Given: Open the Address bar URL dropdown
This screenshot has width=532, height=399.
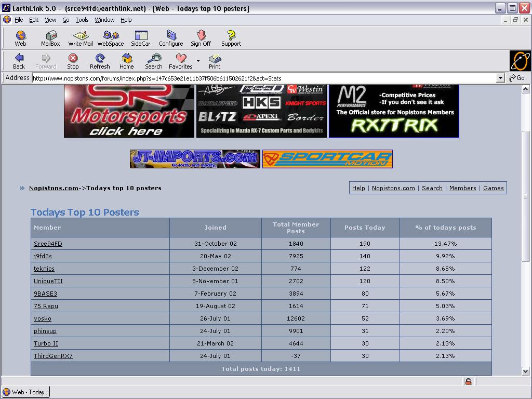Looking at the screenshot, I should click(x=501, y=78).
